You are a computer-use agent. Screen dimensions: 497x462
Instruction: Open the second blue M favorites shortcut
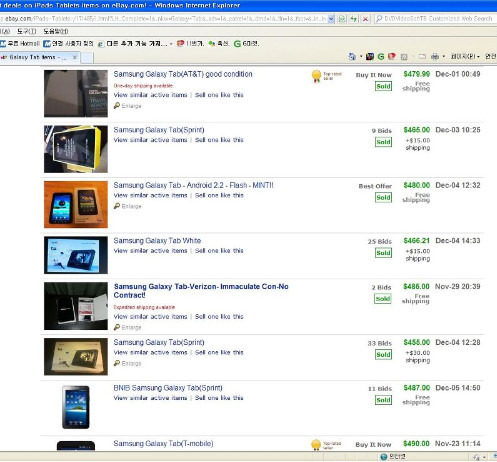[x=69, y=44]
